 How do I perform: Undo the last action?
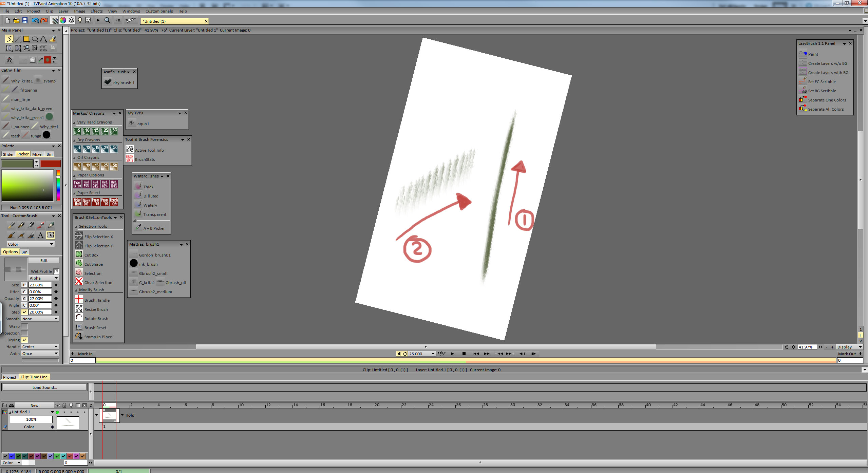tap(35, 20)
